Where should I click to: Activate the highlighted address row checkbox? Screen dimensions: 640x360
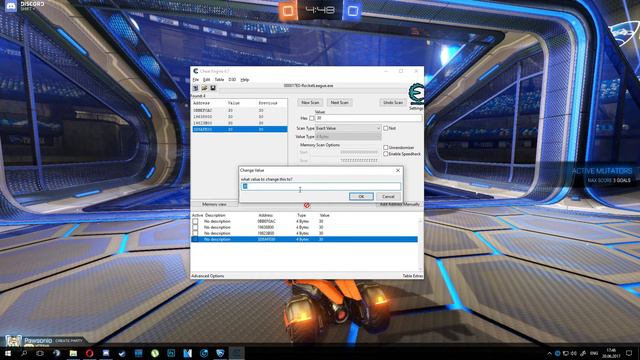(195, 239)
